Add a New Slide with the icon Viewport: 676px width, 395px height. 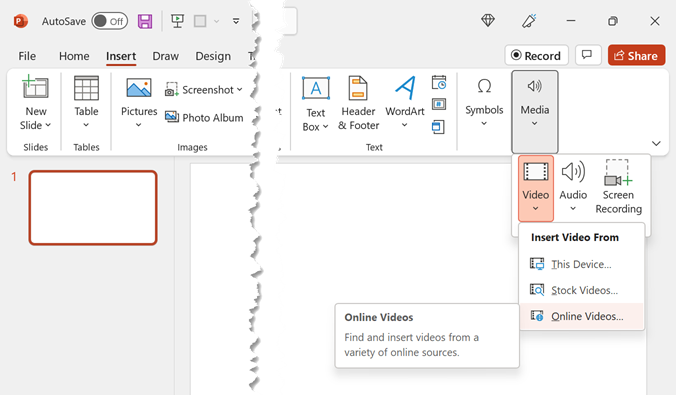[35, 88]
